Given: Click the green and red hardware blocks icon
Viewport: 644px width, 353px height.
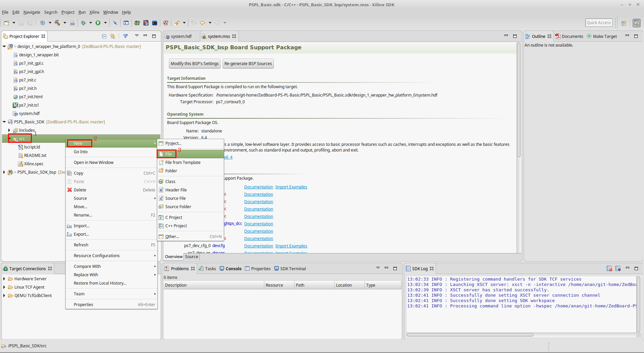Looking at the screenshot, I should 137,23.
